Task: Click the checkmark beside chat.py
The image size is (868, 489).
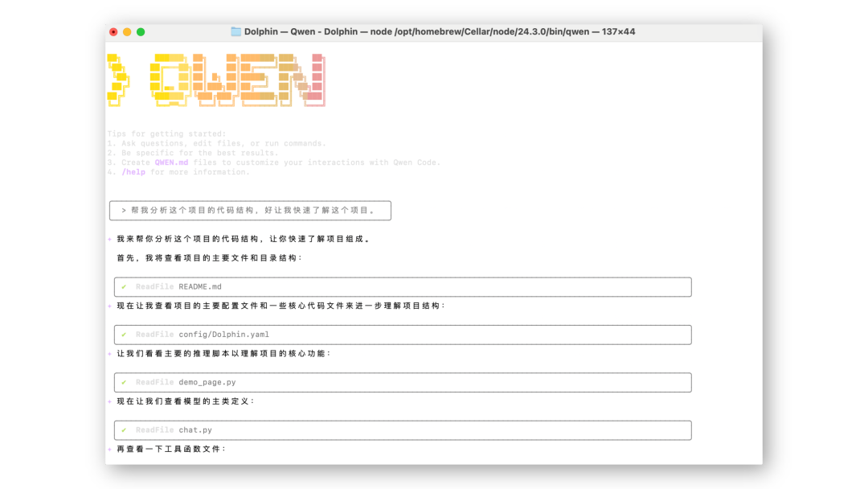Action: (124, 430)
